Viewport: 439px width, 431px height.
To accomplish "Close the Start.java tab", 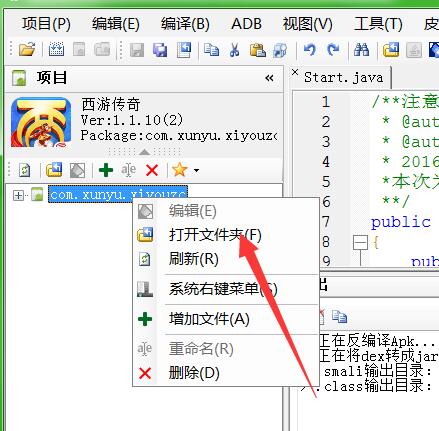I will point(295,72).
